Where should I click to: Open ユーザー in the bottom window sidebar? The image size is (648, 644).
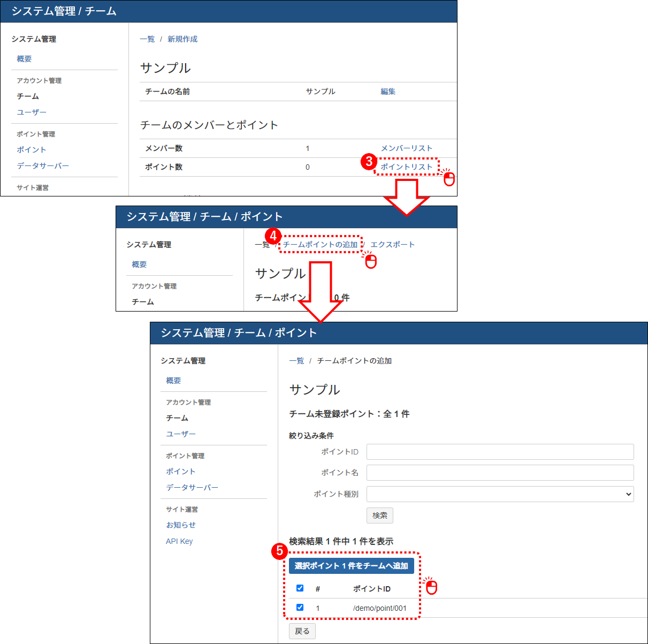(x=181, y=434)
